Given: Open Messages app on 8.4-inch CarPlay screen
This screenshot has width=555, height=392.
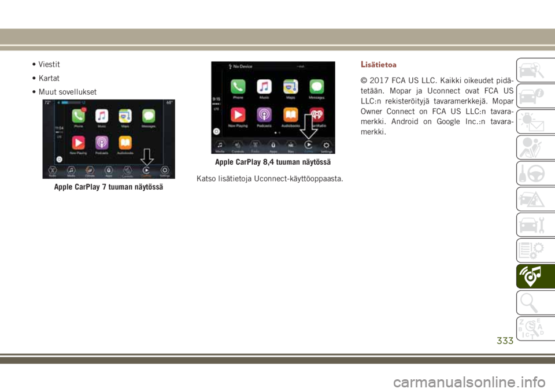Looking at the screenshot, I should [x=316, y=86].
